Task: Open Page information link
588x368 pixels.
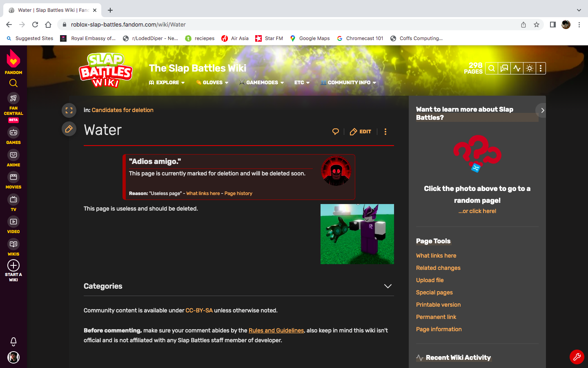Action: 439,329
